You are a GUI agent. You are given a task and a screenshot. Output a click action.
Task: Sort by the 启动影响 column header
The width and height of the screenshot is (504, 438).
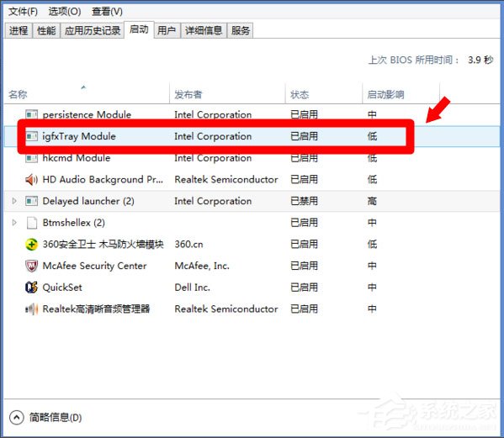point(401,94)
